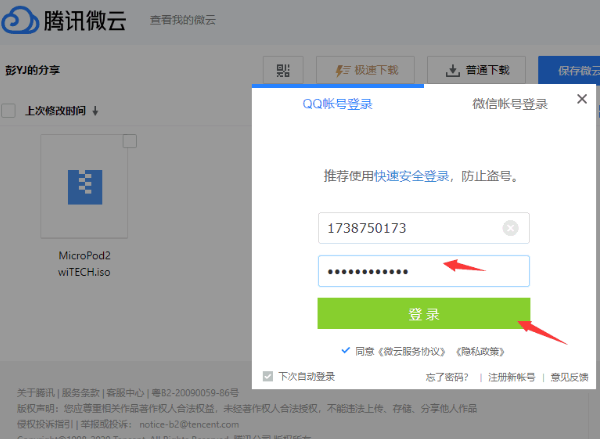Image resolution: width=600 pixels, height=439 pixels.
Task: Click the Tencent Weiyun cloud logo
Action: click(x=20, y=20)
